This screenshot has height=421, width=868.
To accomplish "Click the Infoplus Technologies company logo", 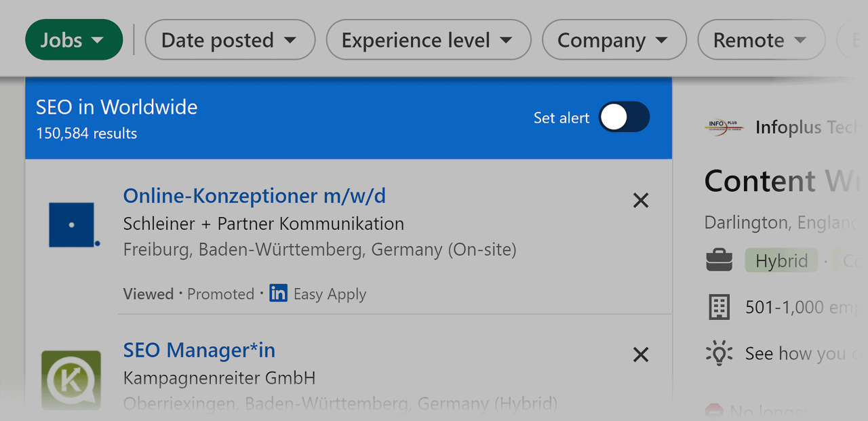I will (722, 127).
